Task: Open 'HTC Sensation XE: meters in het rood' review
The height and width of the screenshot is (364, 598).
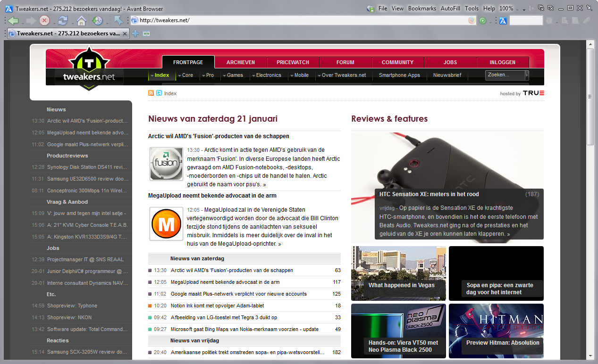Action: 429,194
